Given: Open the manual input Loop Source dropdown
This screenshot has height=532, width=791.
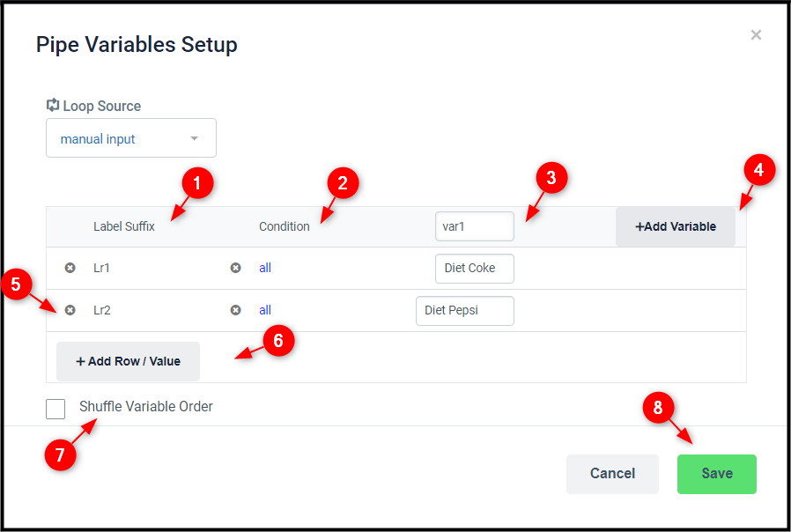Looking at the screenshot, I should click(131, 138).
